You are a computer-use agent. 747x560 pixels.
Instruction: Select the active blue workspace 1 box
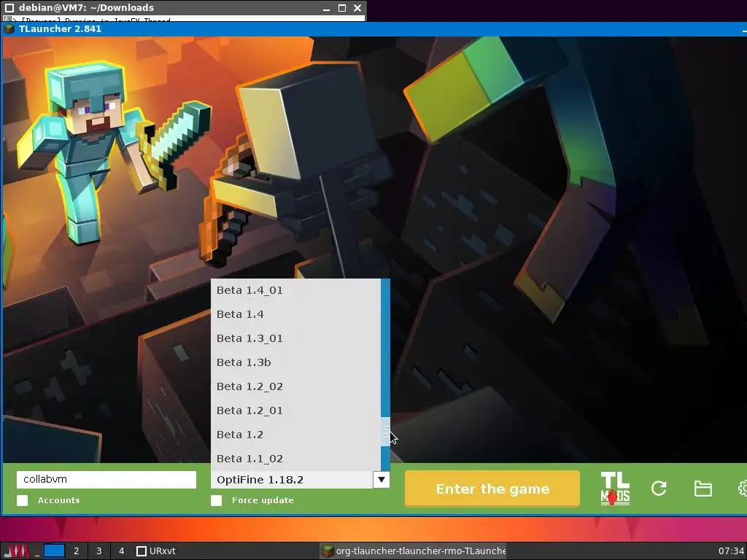pos(54,551)
